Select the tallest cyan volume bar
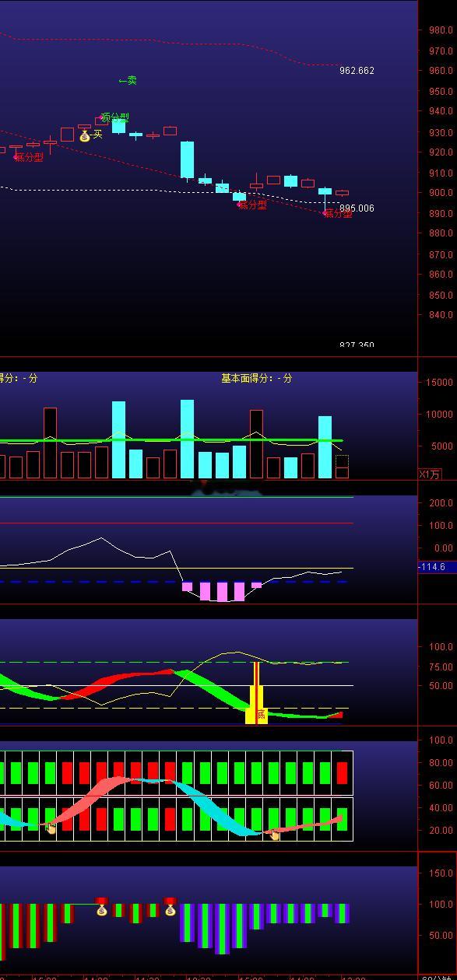The image size is (457, 980). tap(187, 439)
